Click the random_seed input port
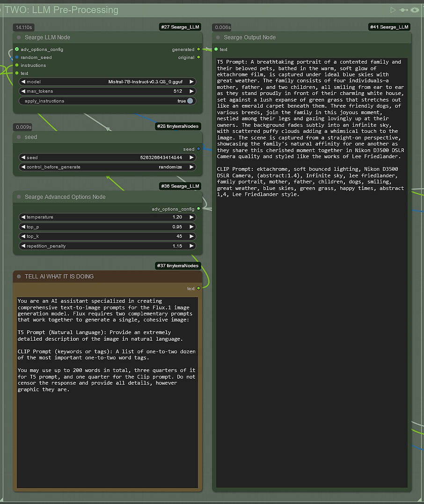 point(17,57)
